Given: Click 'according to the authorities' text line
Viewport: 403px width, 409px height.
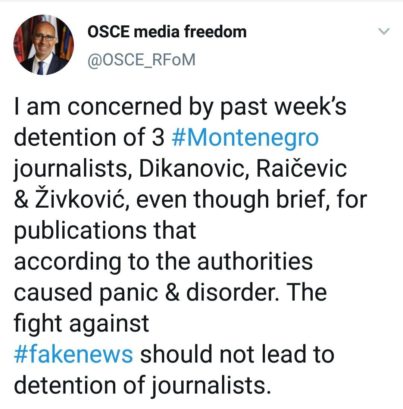Looking at the screenshot, I should 163,261.
